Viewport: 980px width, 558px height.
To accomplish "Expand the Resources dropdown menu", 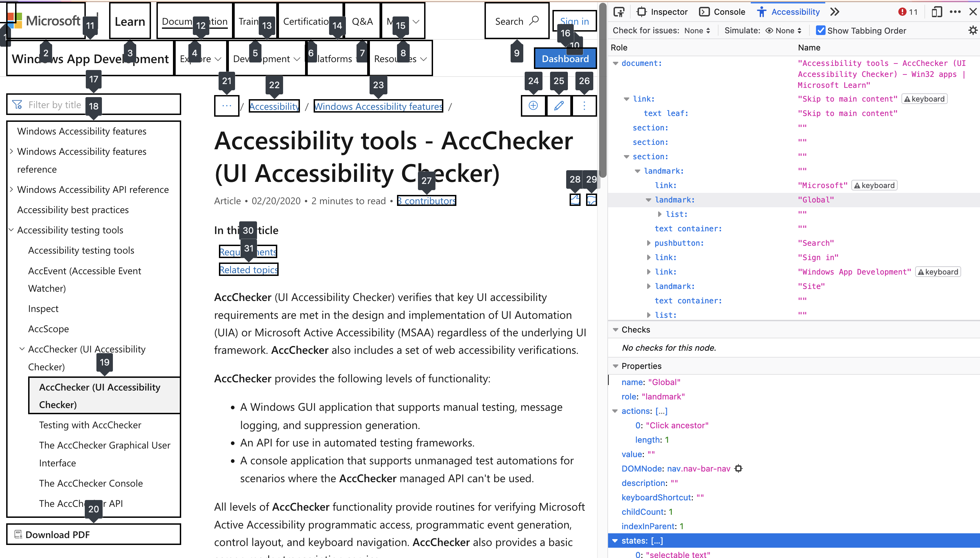I will (400, 59).
